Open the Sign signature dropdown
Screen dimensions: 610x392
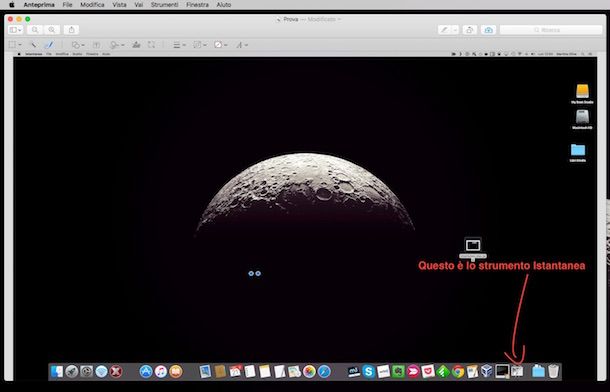click(117, 45)
